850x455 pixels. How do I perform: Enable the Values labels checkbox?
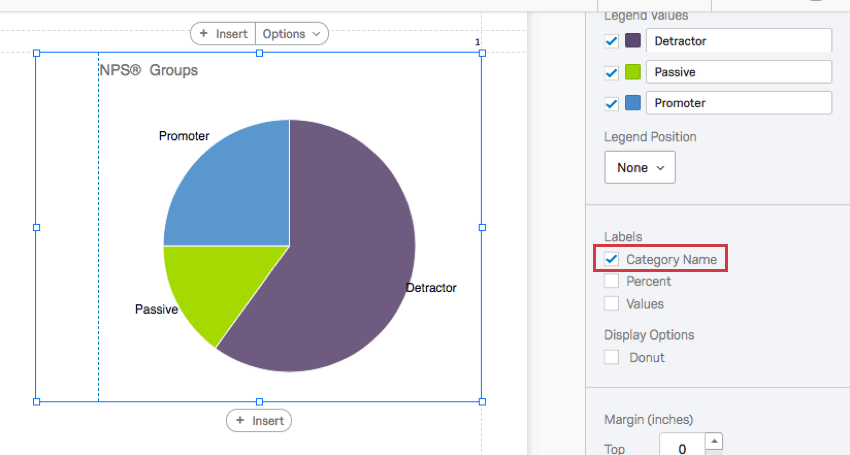611,303
